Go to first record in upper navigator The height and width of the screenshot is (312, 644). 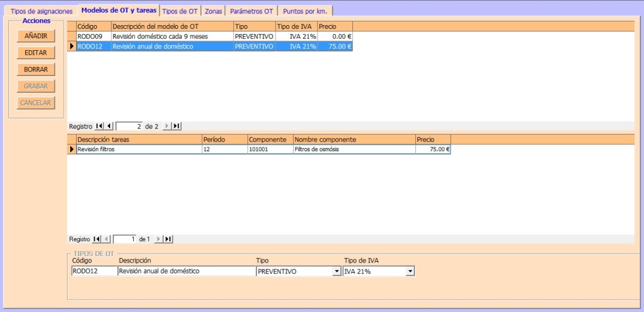coord(99,126)
